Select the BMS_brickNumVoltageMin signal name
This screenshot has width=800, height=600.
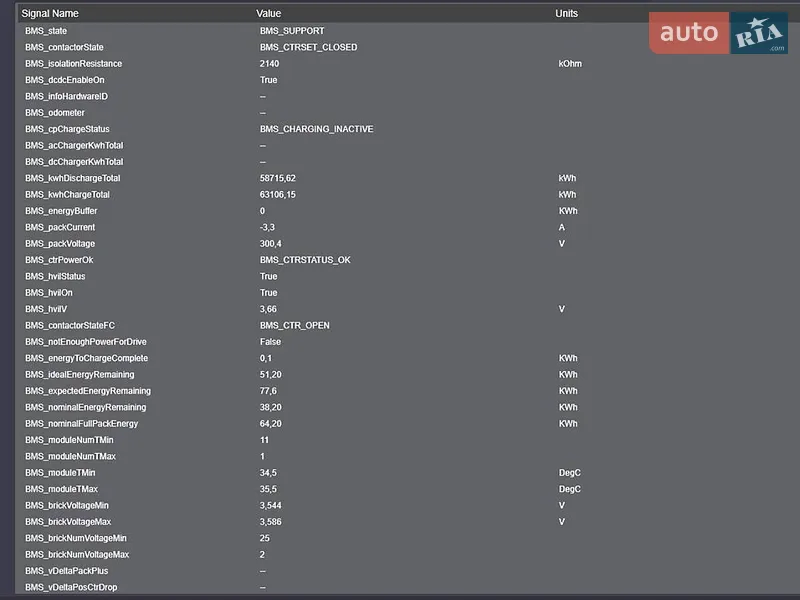[x=76, y=537]
